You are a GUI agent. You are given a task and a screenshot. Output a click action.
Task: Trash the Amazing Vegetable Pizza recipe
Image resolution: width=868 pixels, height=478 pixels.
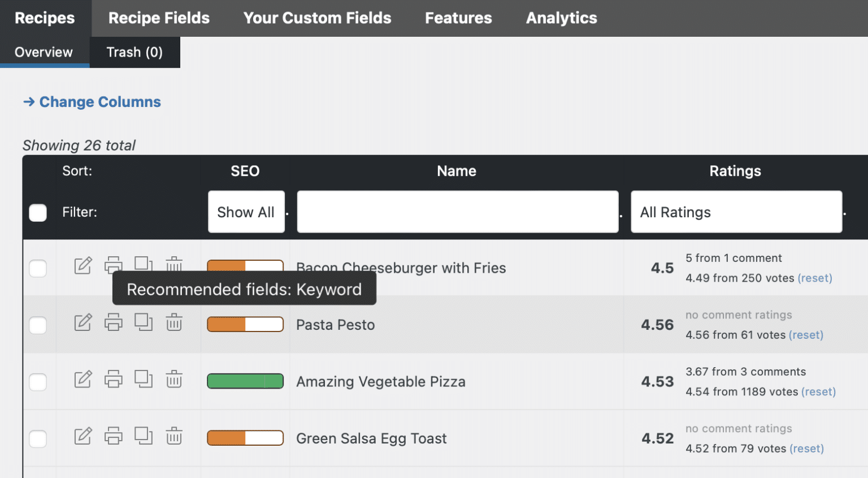173,379
